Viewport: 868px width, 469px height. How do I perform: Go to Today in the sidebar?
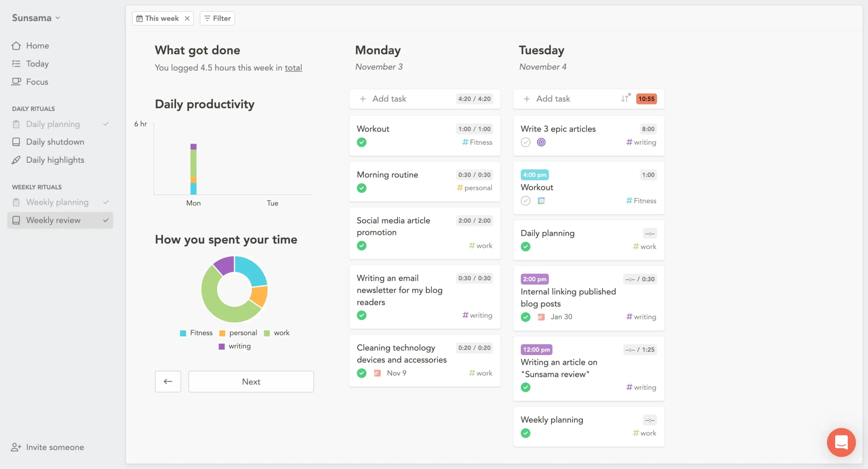click(37, 64)
